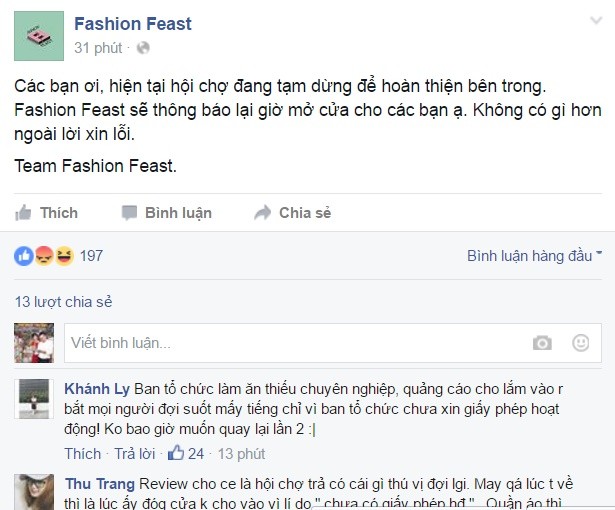615x510 pixels.
Task: Click the globe privacy icon
Action: (143, 47)
